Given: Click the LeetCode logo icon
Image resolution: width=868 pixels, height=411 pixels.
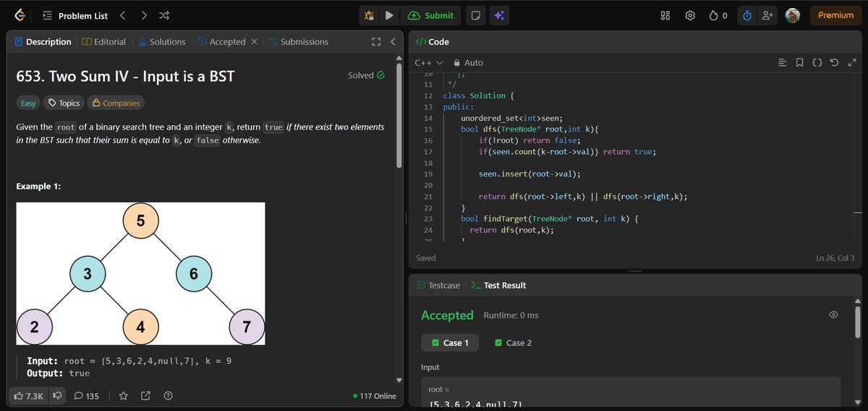Looking at the screenshot, I should pyautogui.click(x=20, y=15).
